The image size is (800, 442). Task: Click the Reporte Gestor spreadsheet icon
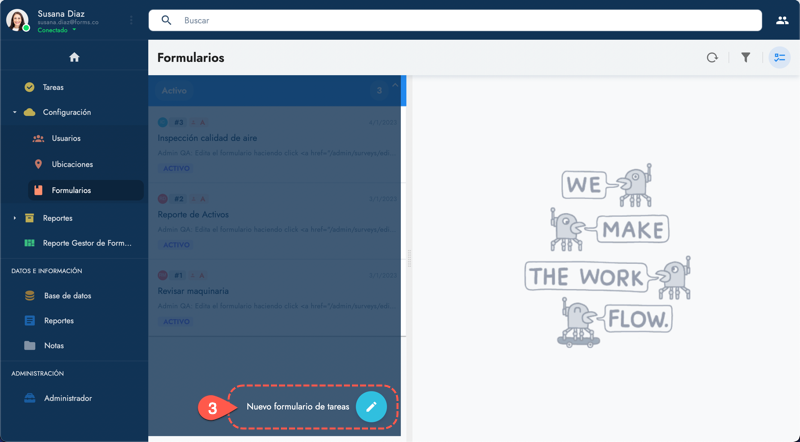30,243
